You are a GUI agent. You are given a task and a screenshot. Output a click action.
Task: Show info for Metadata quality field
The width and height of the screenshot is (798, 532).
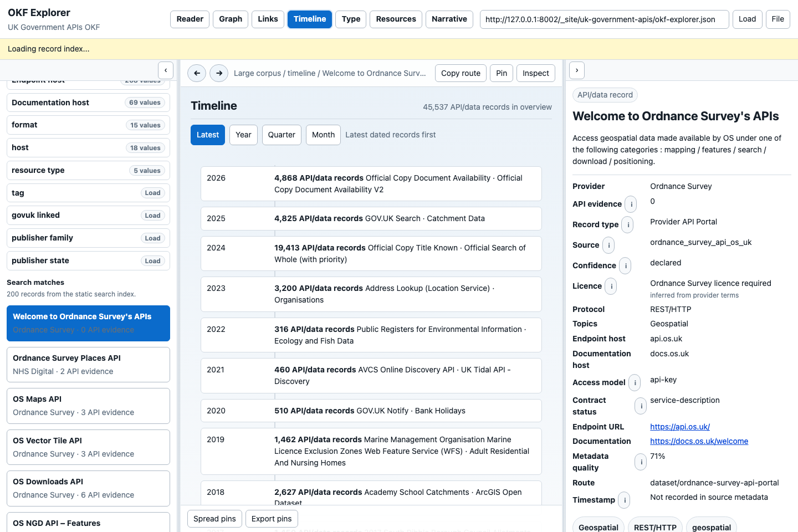[641, 462]
